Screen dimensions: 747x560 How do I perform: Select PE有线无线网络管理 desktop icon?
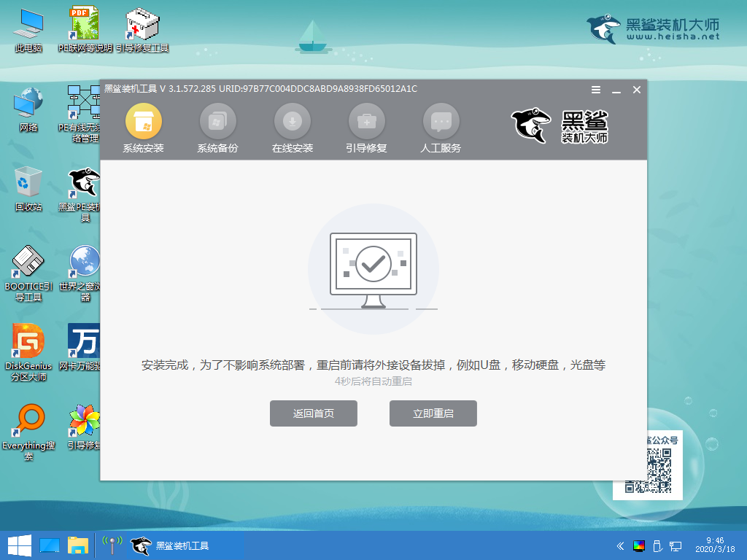[79, 114]
